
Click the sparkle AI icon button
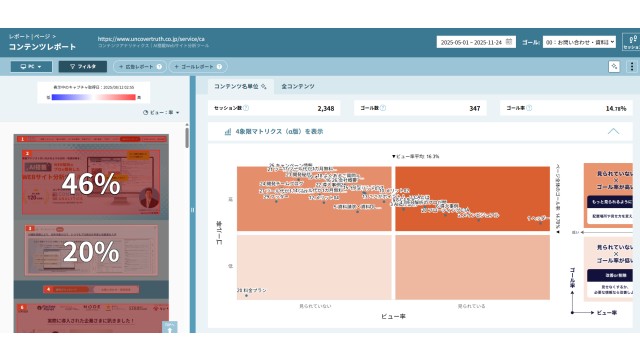(614, 67)
